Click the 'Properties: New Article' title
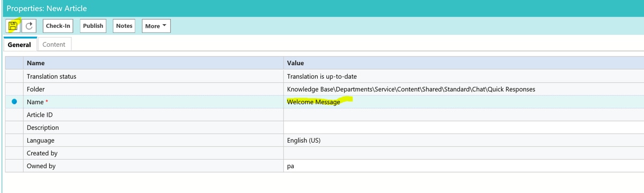644x193 pixels. [x=47, y=9]
